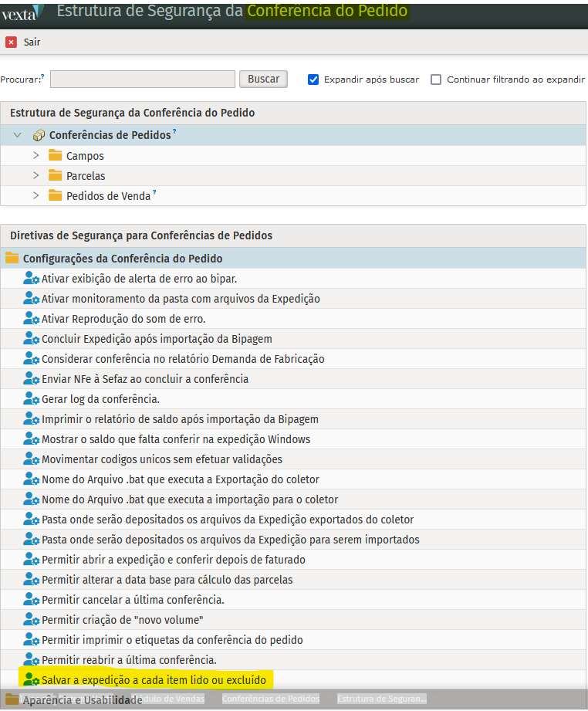Select the Estrutura de Seguran... bottom tab

pos(381,699)
